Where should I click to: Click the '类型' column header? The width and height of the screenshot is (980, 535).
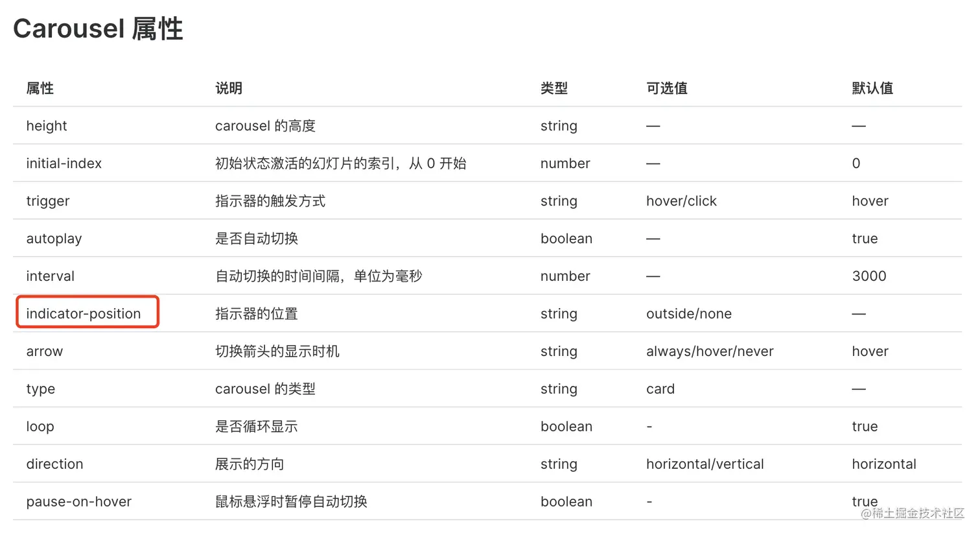tap(554, 88)
